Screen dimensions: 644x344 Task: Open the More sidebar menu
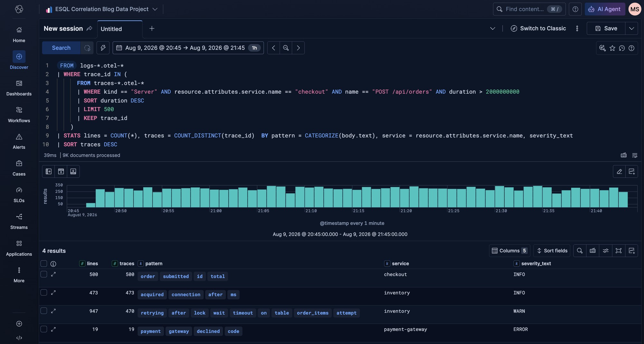tap(19, 275)
